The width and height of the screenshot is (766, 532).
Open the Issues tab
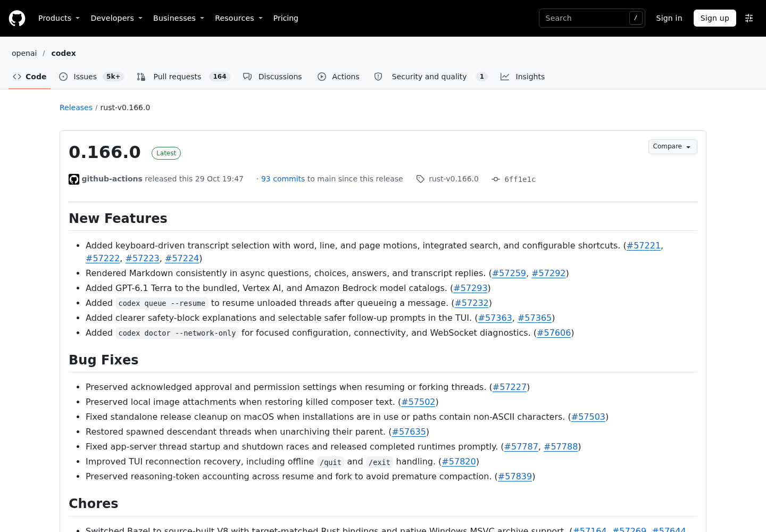(91, 77)
